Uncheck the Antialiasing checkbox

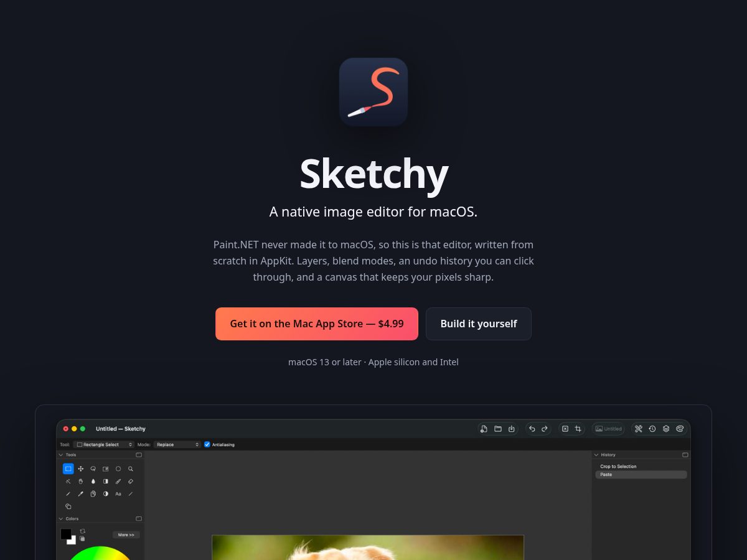click(x=207, y=444)
